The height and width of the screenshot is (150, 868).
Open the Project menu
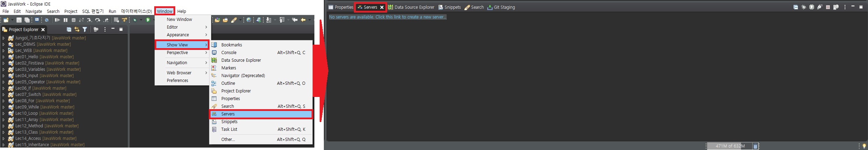pos(71,11)
